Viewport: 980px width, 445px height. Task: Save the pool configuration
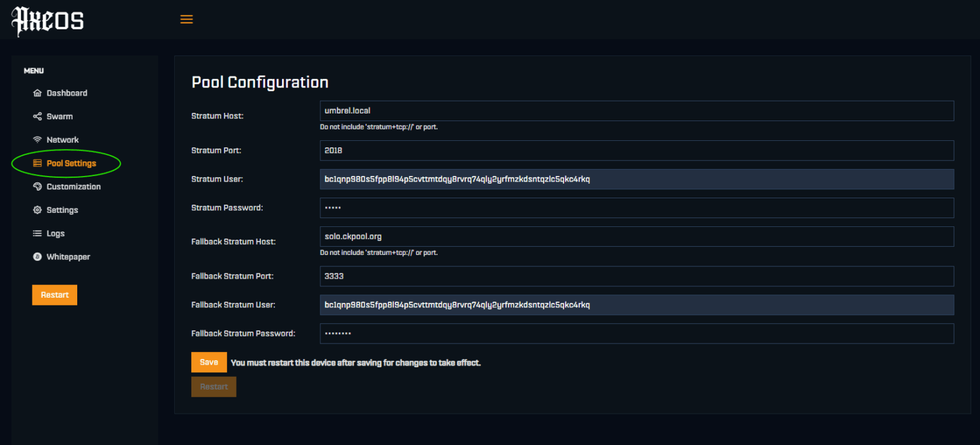coord(209,362)
